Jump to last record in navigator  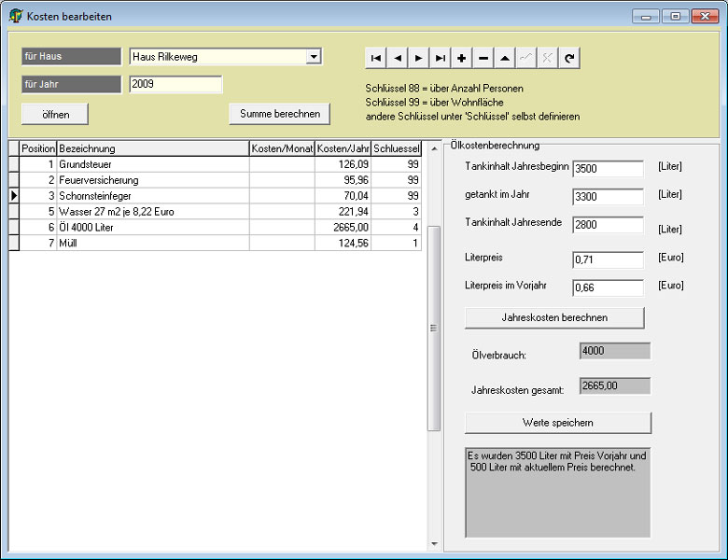tap(441, 58)
